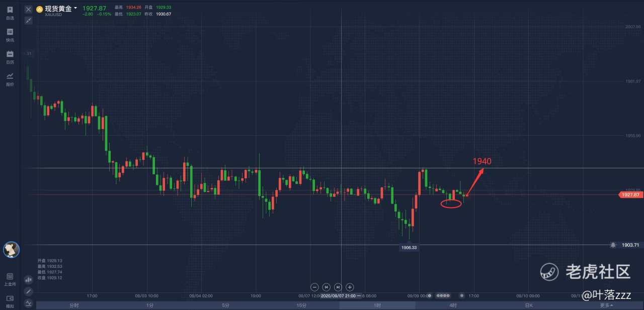Open the 现货黄金 symbol dropdown
Image resolution: width=644 pixels, height=310 pixels.
click(61, 9)
